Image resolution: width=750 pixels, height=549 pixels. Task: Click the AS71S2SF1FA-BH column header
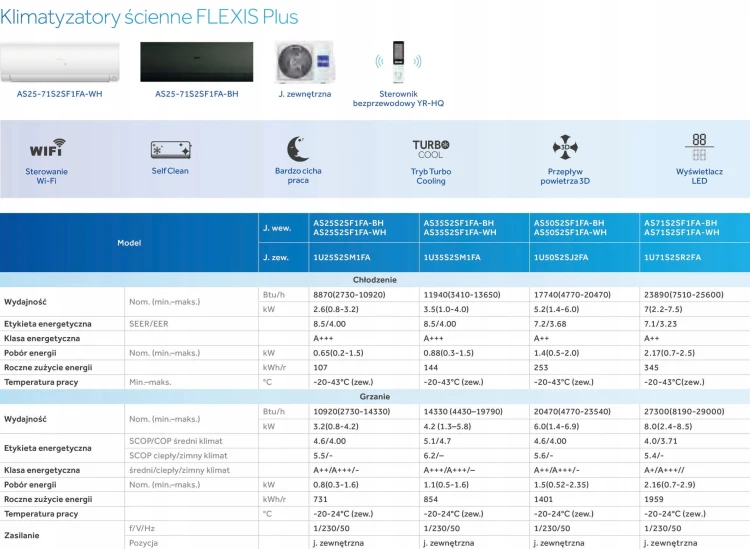(x=695, y=228)
